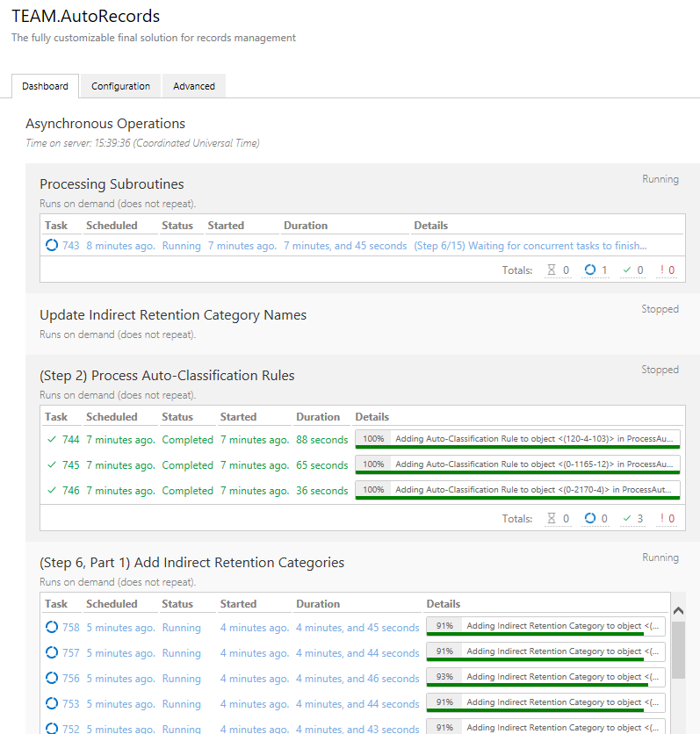Click Stopped status of Process Auto-Classification Rules
Screen dimensions: 700x734
coord(660,370)
